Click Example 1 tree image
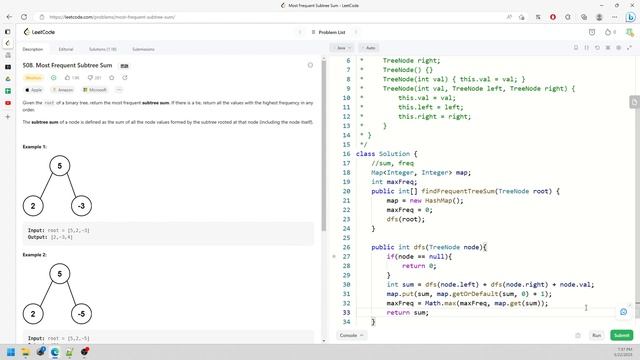Viewport: 640px width, 360px height. click(57, 186)
